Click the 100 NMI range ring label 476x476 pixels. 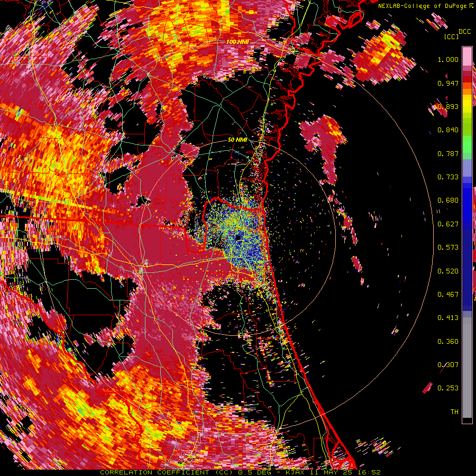click(237, 42)
